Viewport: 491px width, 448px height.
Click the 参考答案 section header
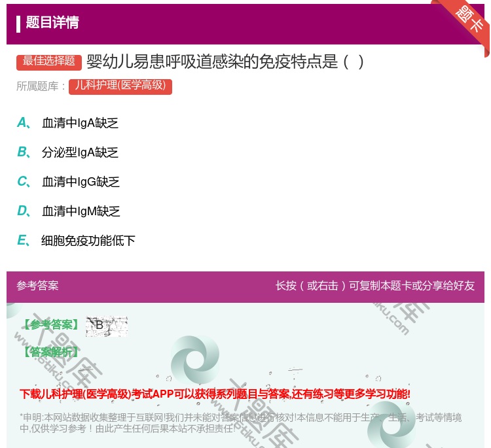pos(37,286)
